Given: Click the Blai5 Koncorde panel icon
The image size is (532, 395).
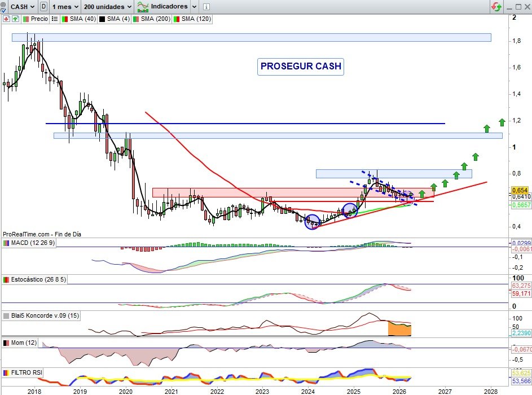Looking at the screenshot, I should (6, 315).
